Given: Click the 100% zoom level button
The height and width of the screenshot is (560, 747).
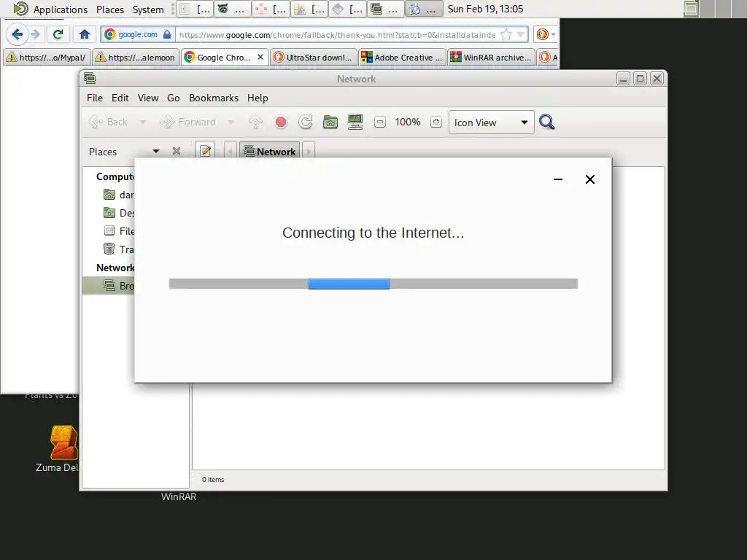Looking at the screenshot, I should pos(408,122).
